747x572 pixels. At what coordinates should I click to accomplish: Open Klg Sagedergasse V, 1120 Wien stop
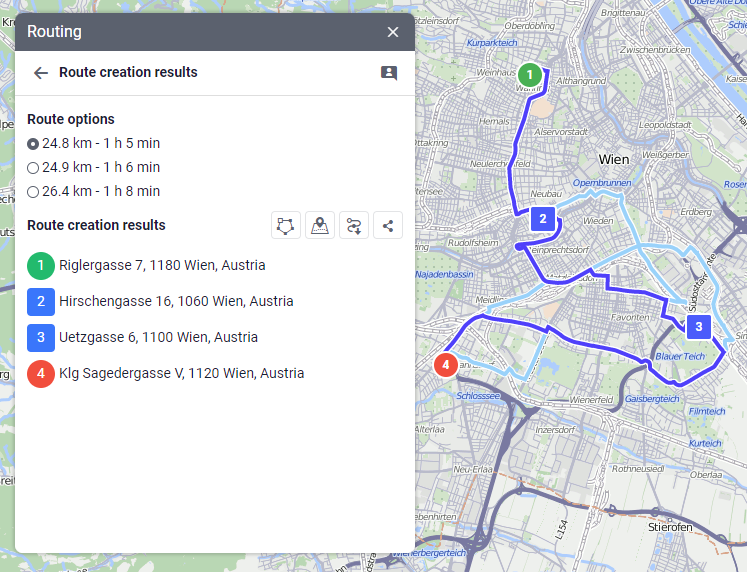pyautogui.click(x=181, y=374)
